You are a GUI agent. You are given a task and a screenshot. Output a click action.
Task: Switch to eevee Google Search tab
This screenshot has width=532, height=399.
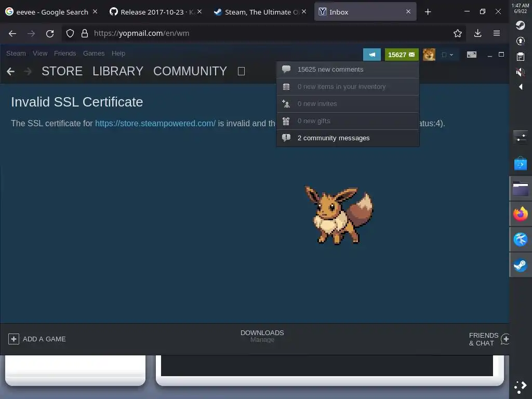[x=47, y=12]
